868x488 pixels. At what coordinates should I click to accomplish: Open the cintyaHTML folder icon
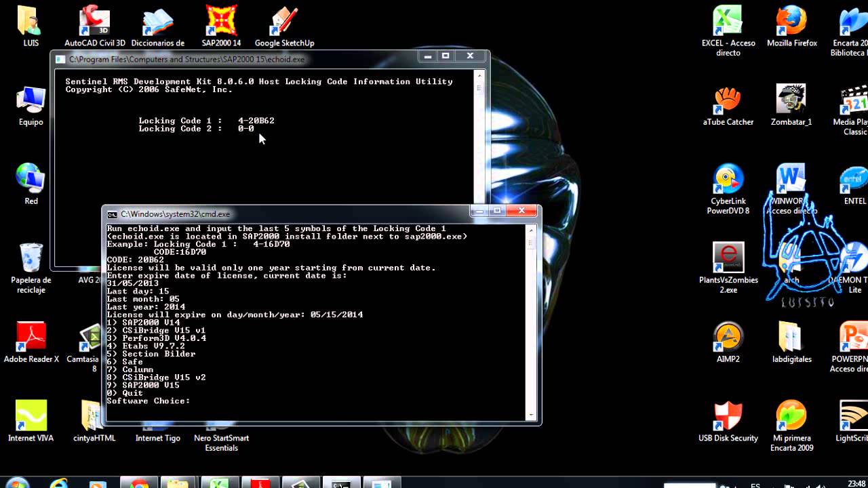pyautogui.click(x=94, y=422)
